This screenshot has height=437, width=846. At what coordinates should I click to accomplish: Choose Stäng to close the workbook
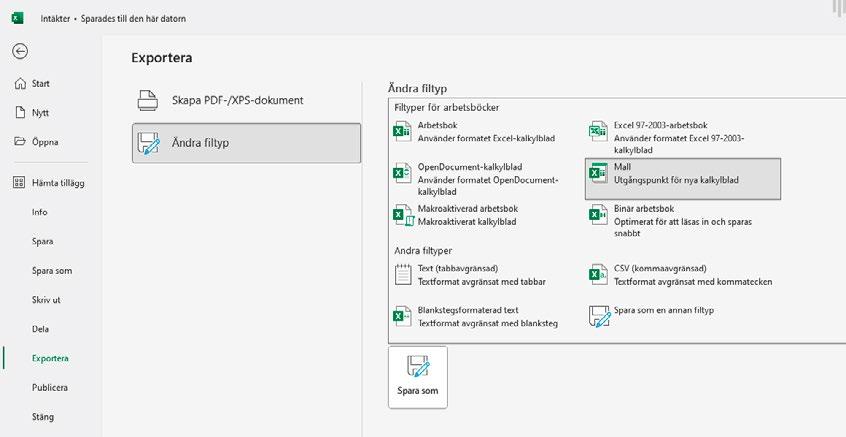coord(45,416)
